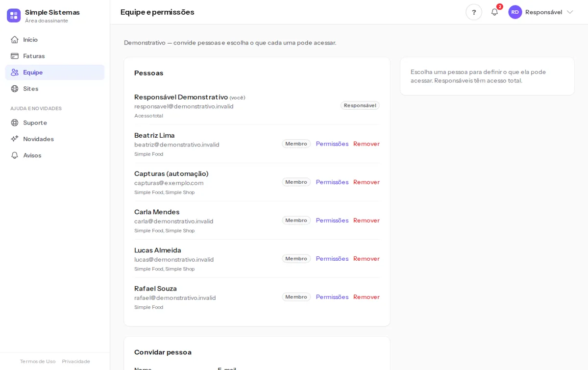This screenshot has height=370, width=588.
Task: Open Permissões for Rafael Souza
Action: [x=332, y=296]
